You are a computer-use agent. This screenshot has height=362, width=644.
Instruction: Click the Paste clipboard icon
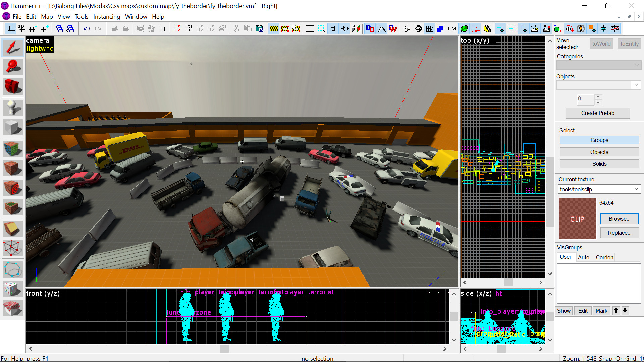tap(259, 29)
